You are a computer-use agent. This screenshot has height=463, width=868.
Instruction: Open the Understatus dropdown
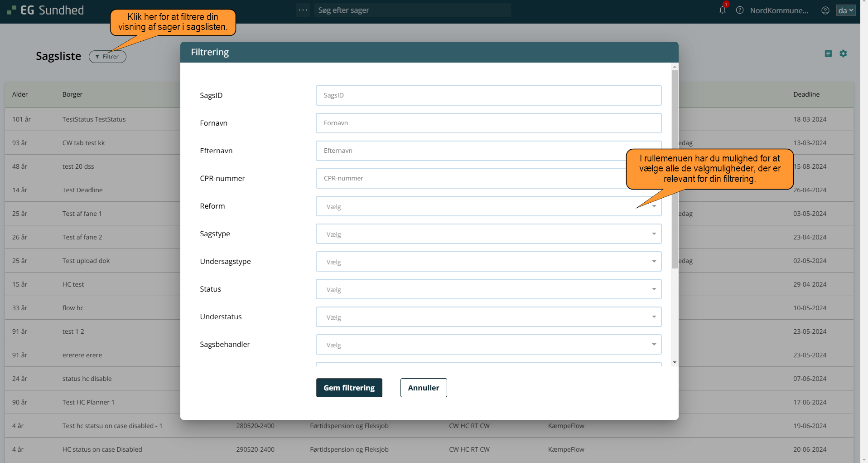point(488,317)
